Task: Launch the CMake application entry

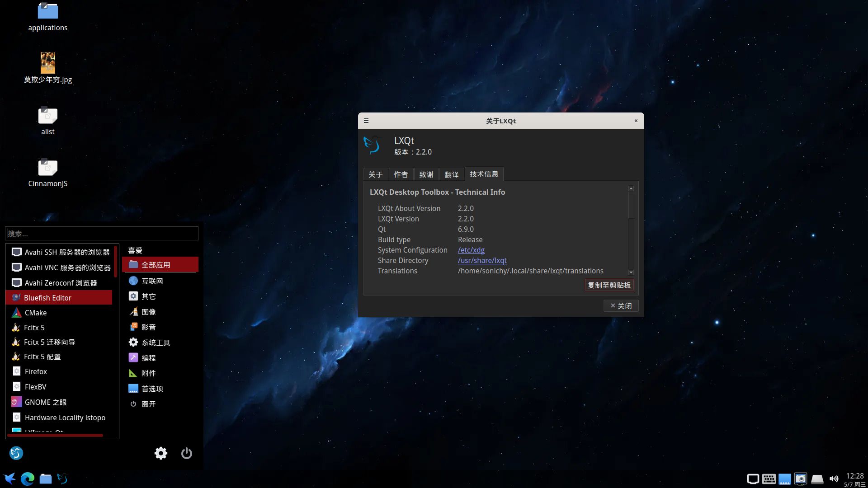Action: [x=36, y=313]
